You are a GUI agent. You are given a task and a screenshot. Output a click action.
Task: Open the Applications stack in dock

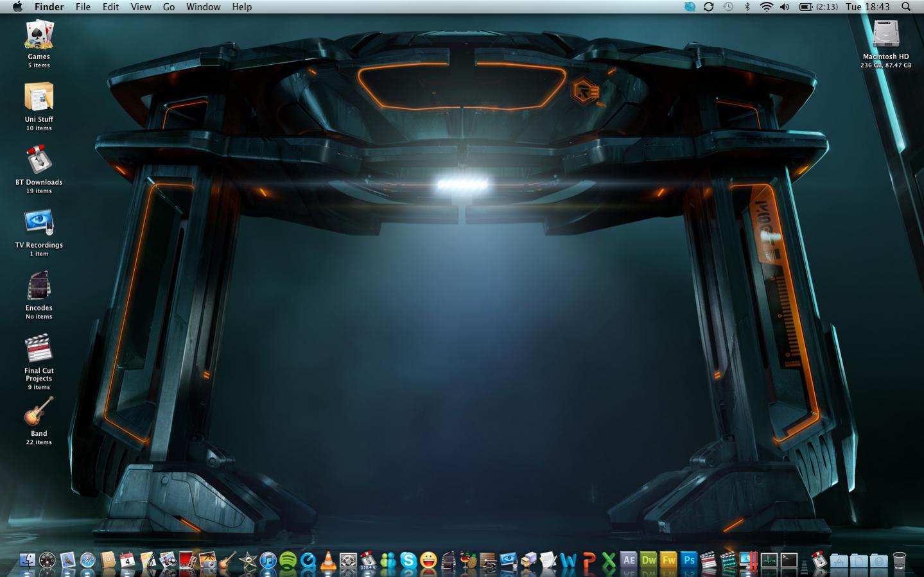(839, 560)
